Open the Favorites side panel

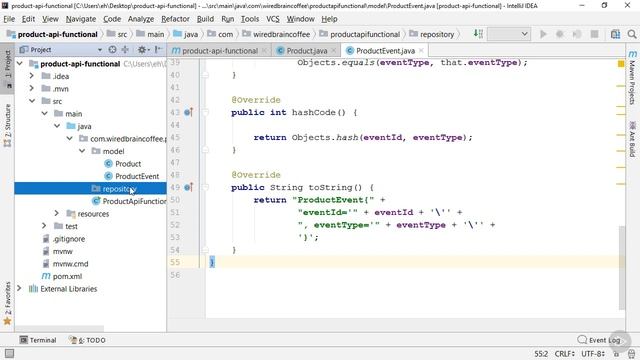tap(7, 303)
